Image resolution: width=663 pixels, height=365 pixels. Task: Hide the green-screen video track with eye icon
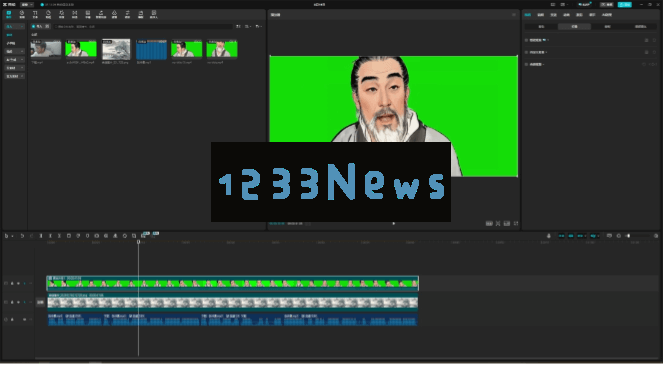(x=18, y=283)
